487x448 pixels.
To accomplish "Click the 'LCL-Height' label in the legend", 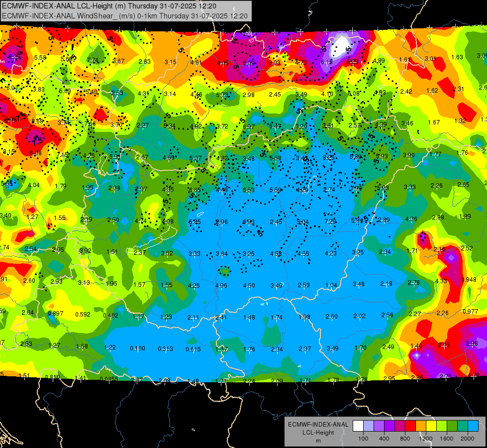I will (318, 433).
